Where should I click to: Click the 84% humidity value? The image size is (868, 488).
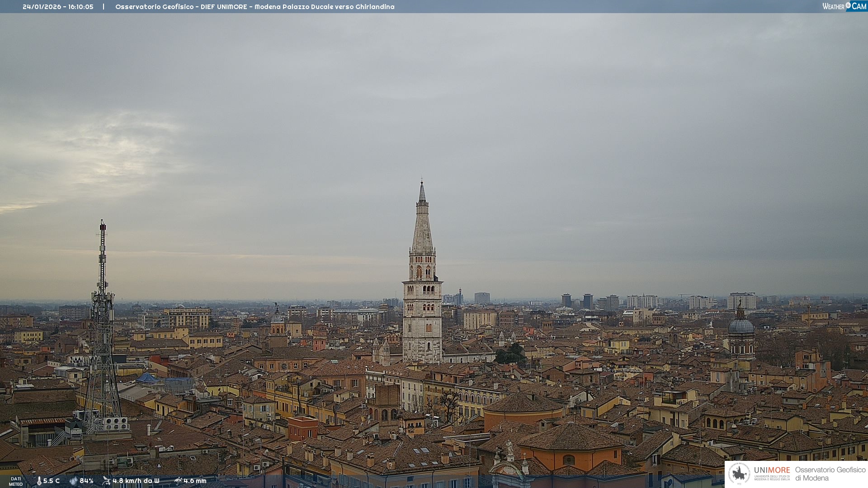(86, 481)
